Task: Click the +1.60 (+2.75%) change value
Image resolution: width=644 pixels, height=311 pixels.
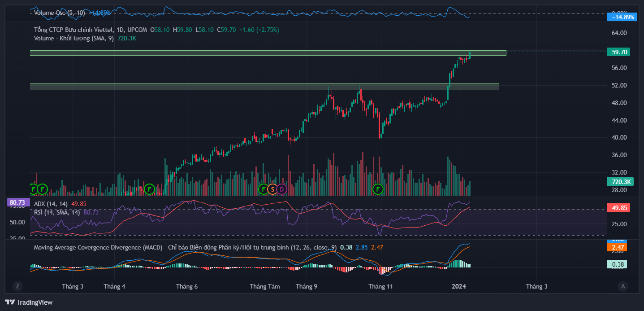Action: click(259, 30)
